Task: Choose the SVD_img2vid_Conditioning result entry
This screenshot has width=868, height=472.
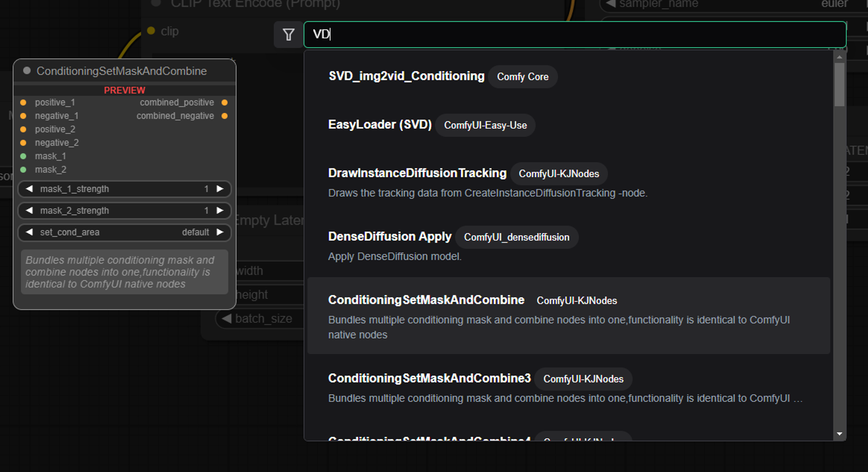Action: point(407,76)
